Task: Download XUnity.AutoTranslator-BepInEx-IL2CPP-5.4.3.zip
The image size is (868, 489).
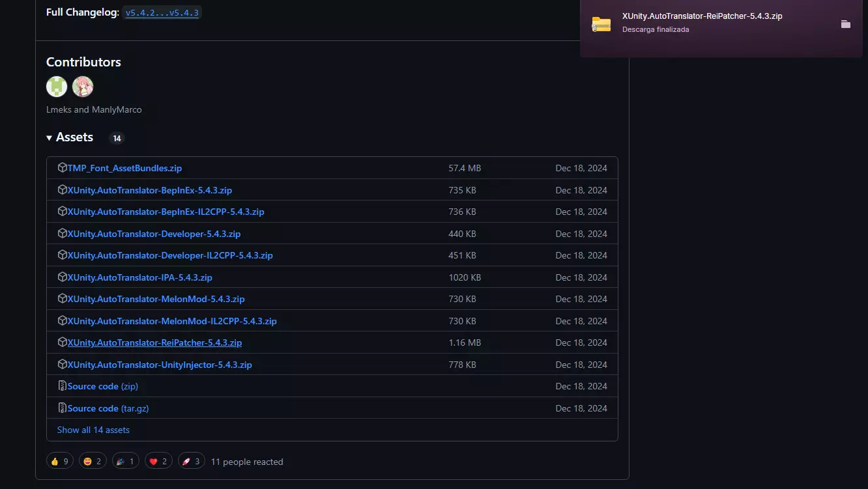Action: 166,212
